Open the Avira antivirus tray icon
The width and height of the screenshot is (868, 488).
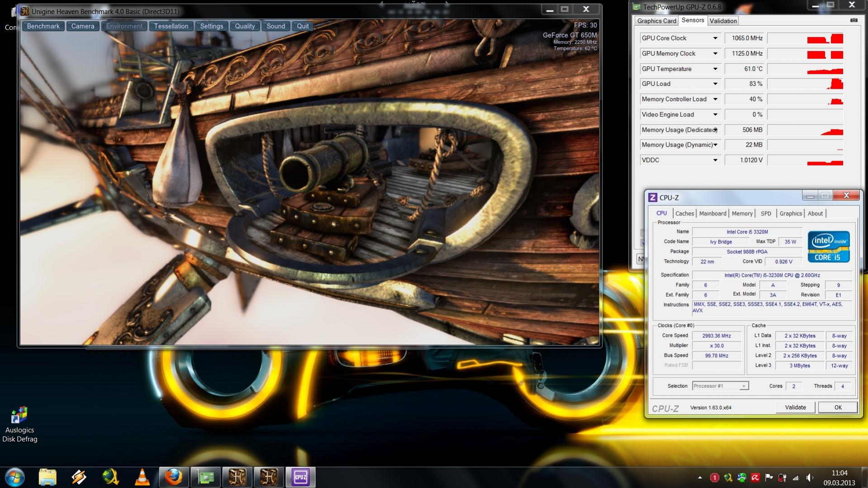[x=755, y=478]
